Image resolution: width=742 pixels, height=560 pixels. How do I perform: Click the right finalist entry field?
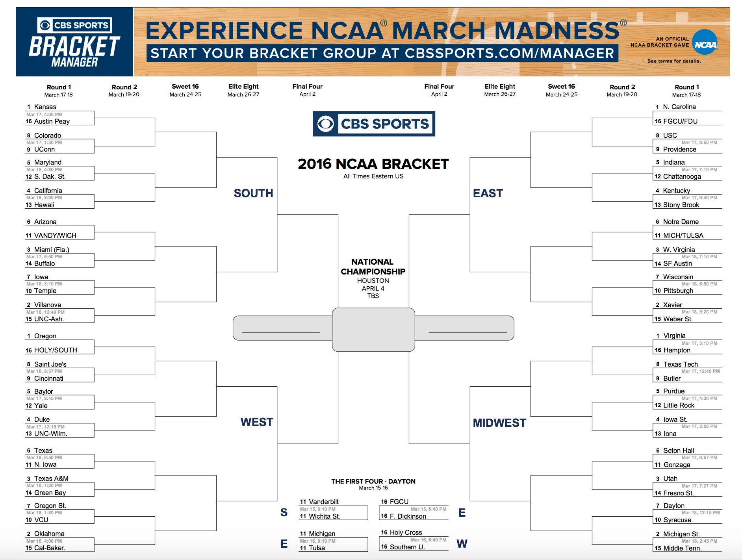click(x=464, y=328)
